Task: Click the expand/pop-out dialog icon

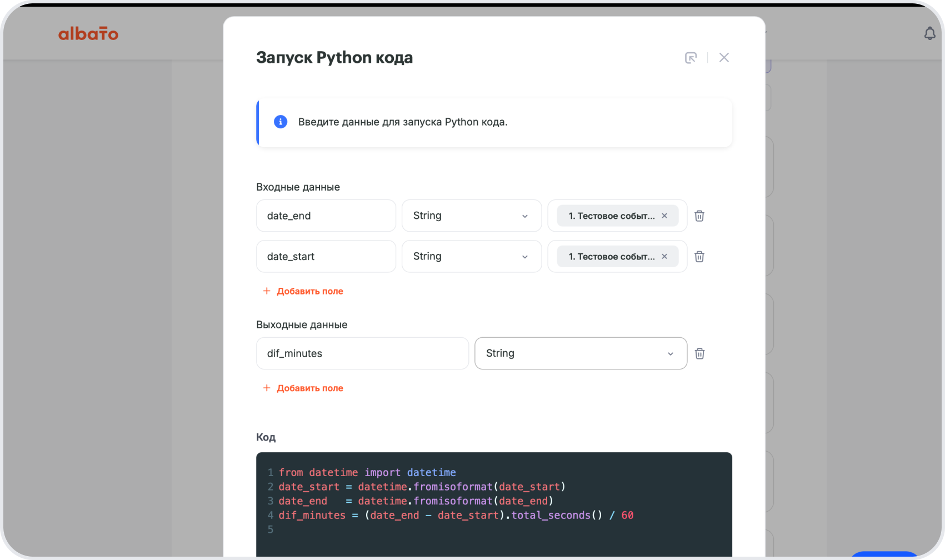Action: coord(691,58)
